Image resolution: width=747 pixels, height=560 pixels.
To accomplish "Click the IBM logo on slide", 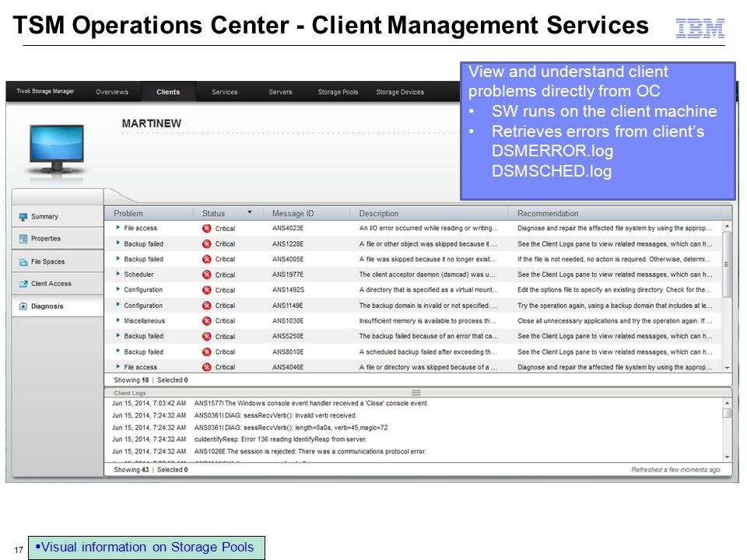I will coord(700,28).
